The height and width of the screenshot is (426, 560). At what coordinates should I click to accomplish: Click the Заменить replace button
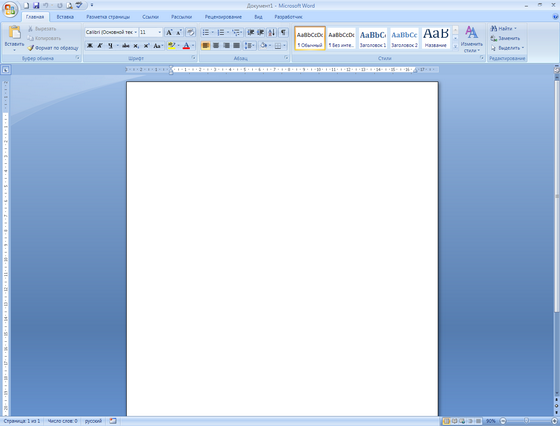(x=505, y=38)
